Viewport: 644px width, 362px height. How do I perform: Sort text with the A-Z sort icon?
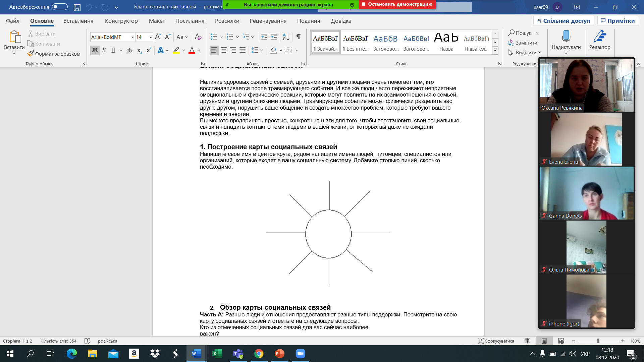pyautogui.click(x=286, y=37)
